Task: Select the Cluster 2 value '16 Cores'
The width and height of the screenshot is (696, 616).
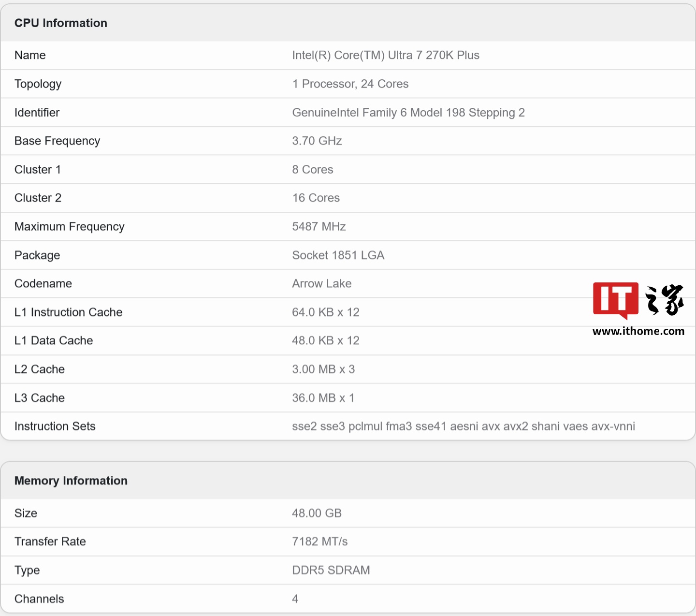Action: 316,198
